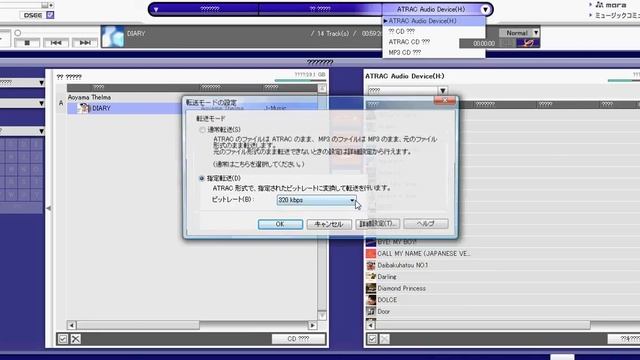Click the 詳細設定(T)... button
This screenshot has width=640, height=360.
(378, 224)
